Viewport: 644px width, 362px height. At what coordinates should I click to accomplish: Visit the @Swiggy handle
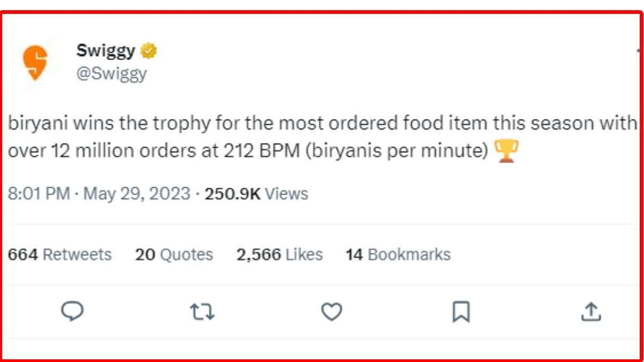112,73
